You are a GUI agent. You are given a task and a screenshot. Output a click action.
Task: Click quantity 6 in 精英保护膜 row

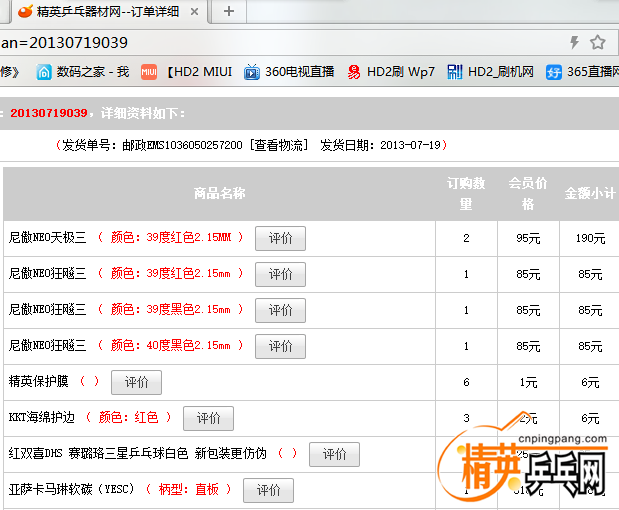466,382
